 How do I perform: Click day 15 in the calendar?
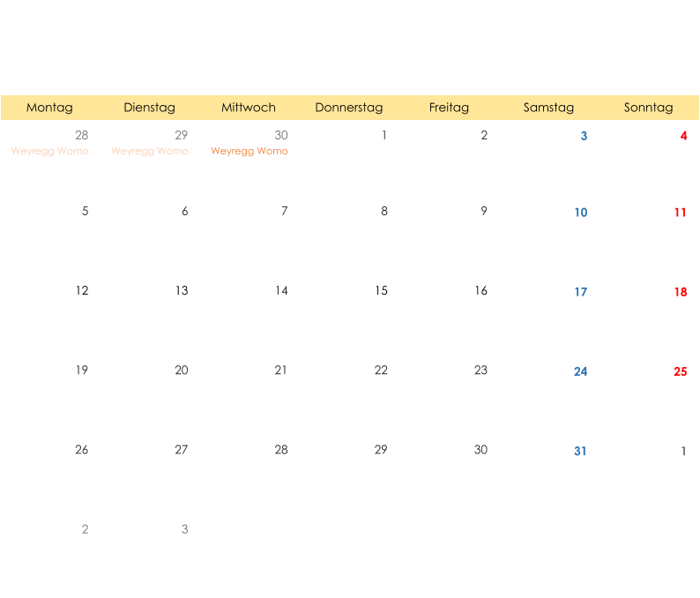tap(381, 291)
